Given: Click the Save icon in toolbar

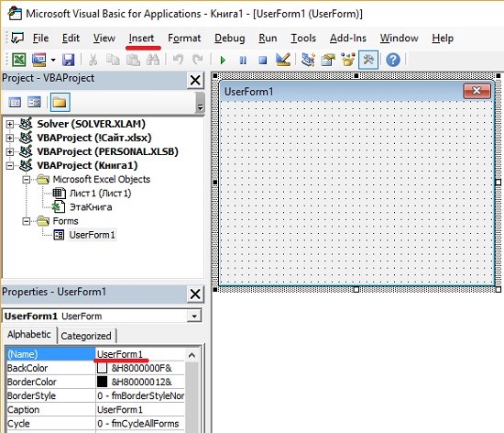Looking at the screenshot, I should 68,60.
